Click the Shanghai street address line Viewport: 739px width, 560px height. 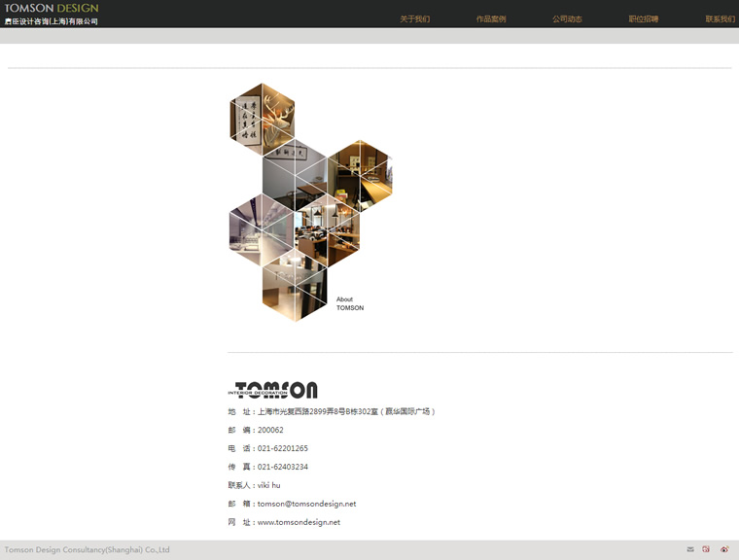(346, 411)
